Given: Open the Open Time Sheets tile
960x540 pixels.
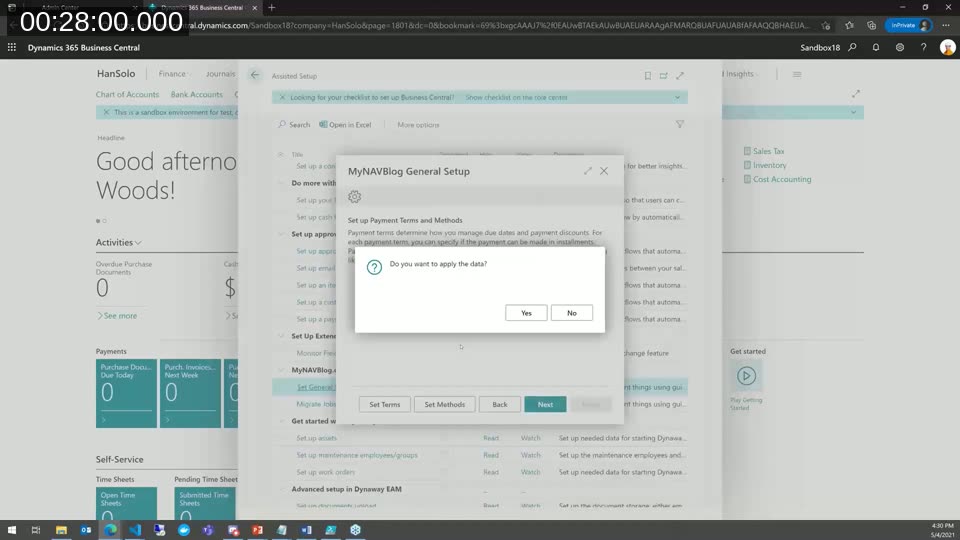Looking at the screenshot, I should pyautogui.click(x=126, y=503).
